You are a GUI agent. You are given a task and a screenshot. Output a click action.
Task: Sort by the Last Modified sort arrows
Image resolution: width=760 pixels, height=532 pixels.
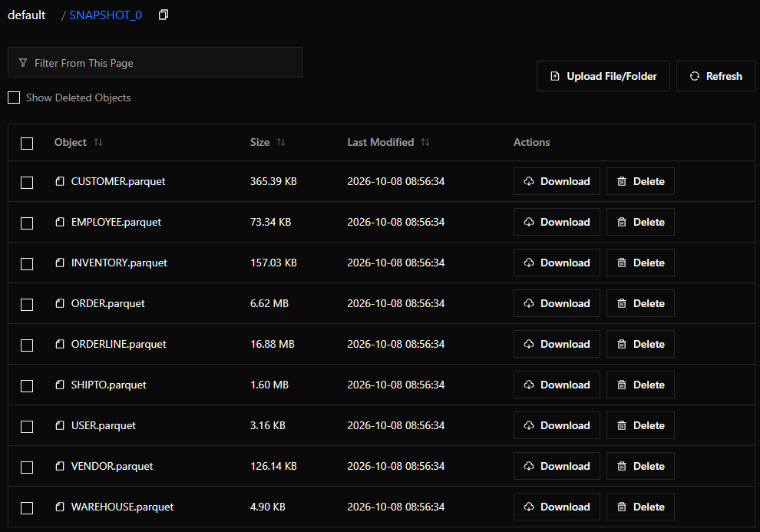tap(425, 142)
